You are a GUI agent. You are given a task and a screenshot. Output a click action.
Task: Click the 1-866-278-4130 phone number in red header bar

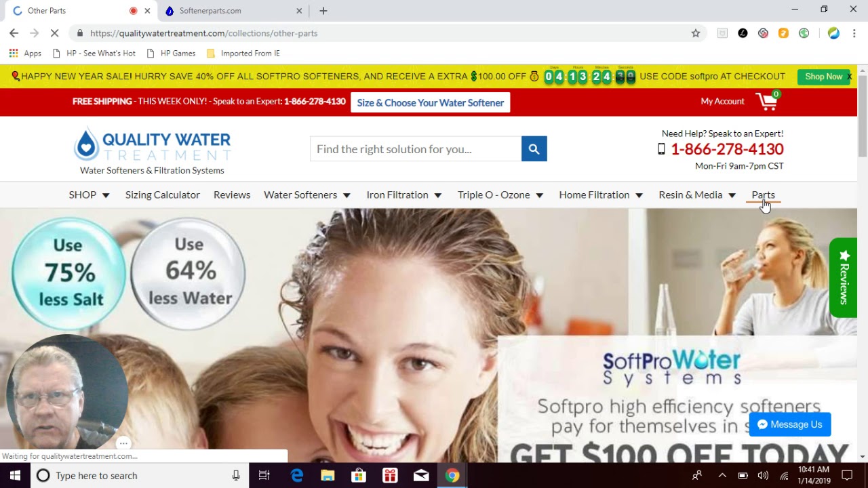pyautogui.click(x=315, y=101)
